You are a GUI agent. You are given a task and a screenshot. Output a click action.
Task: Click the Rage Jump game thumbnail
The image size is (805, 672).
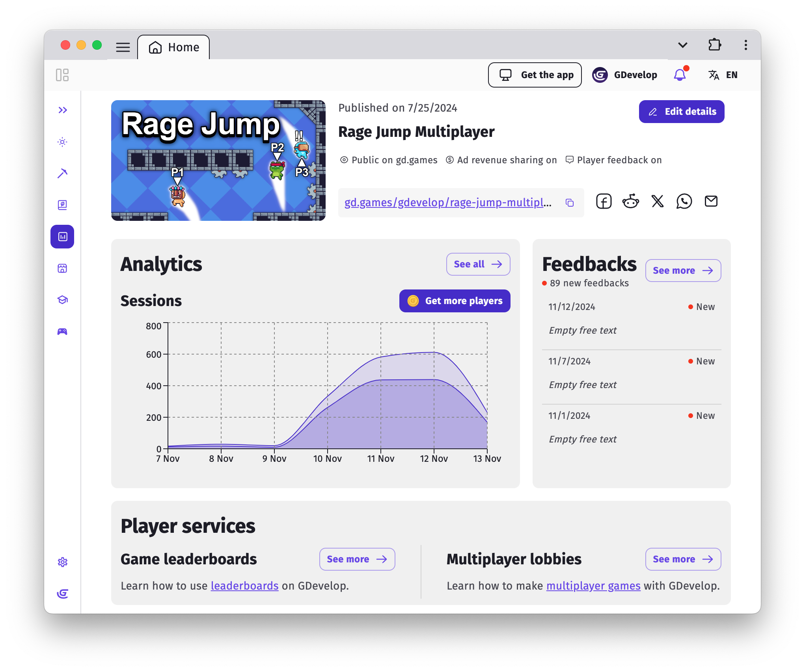[x=218, y=161]
